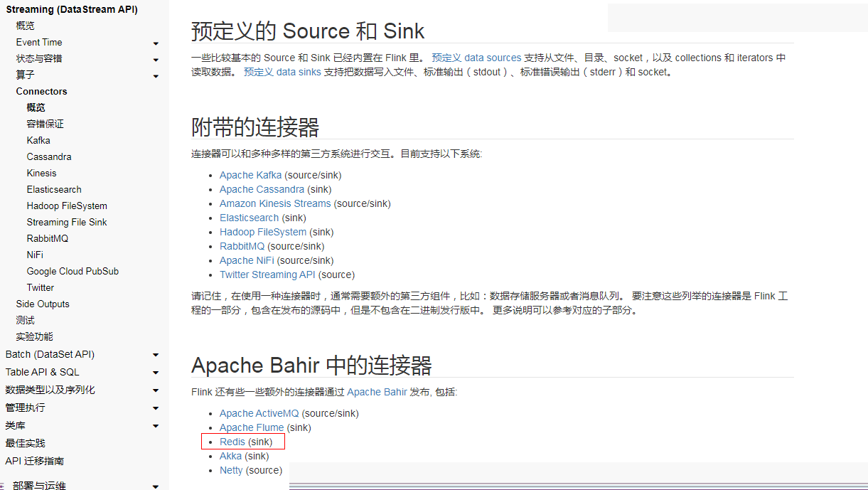Screen dimensions: 868x490
Task: Open the Event Time sidebar label
Action: pyautogui.click(x=39, y=42)
